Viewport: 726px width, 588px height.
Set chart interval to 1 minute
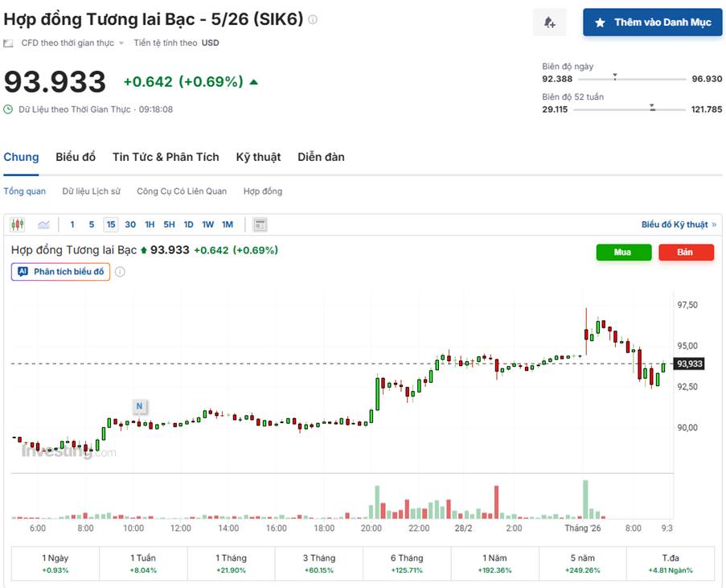(72, 224)
